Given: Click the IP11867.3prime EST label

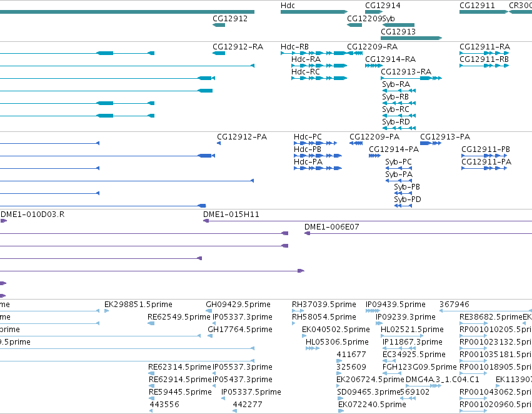Looking at the screenshot, I should point(413,342).
